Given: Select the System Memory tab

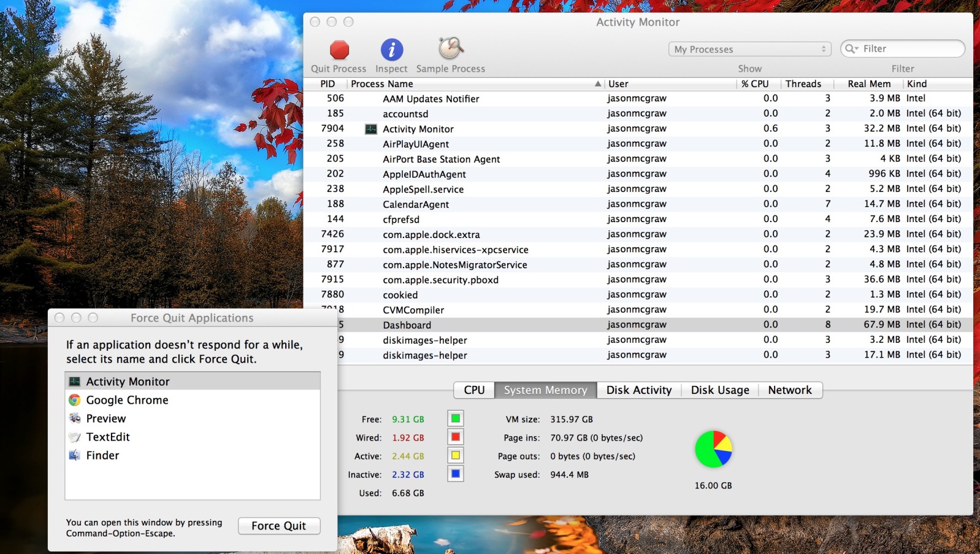Looking at the screenshot, I should (x=546, y=390).
